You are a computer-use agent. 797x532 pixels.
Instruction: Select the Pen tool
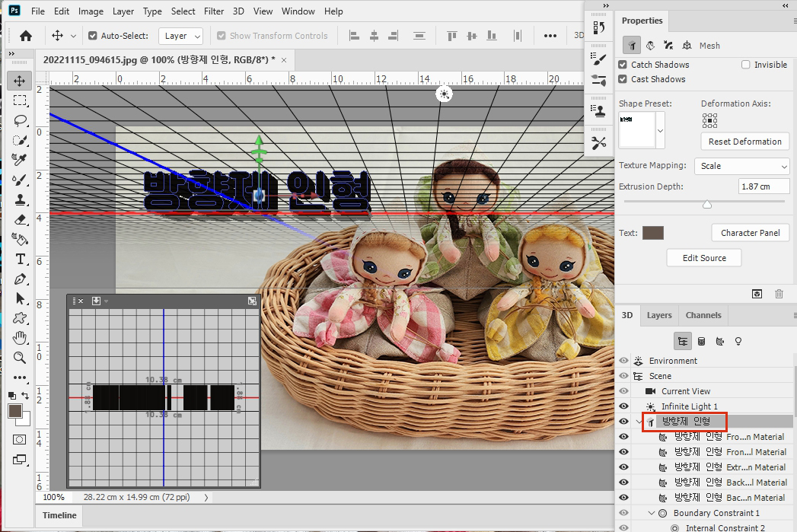[19, 279]
